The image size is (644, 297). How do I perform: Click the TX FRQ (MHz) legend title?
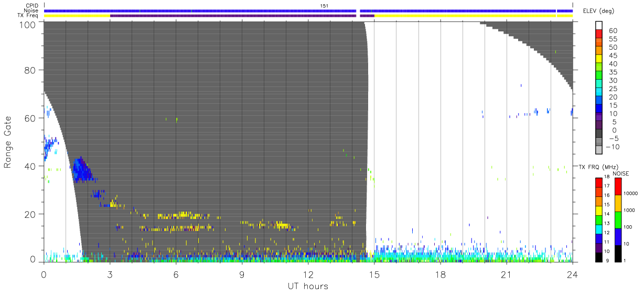[597, 167]
